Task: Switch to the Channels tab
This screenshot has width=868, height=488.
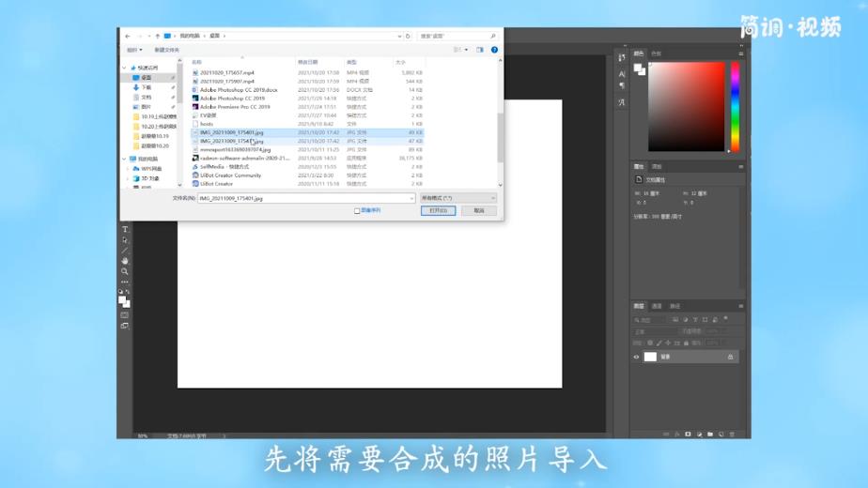Action: [657, 306]
